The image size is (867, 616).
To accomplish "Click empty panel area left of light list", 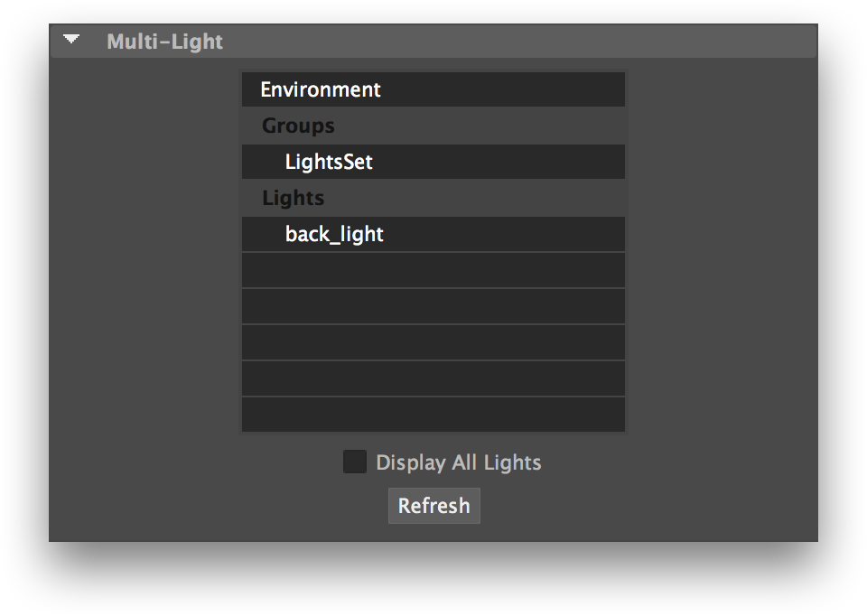I will tap(144, 253).
